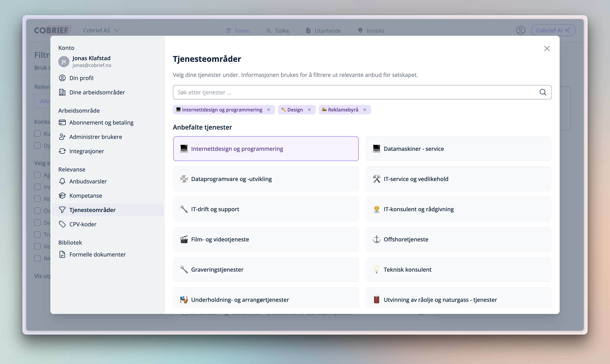
Task: Open Integrasjoner in the sidebar
Action: (86, 151)
